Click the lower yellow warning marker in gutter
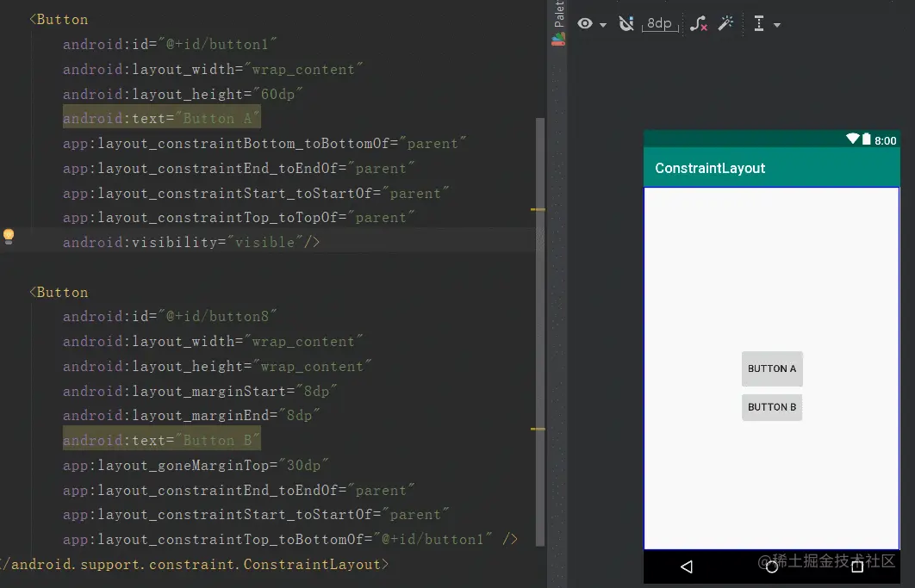This screenshot has width=915, height=588. pos(538,430)
